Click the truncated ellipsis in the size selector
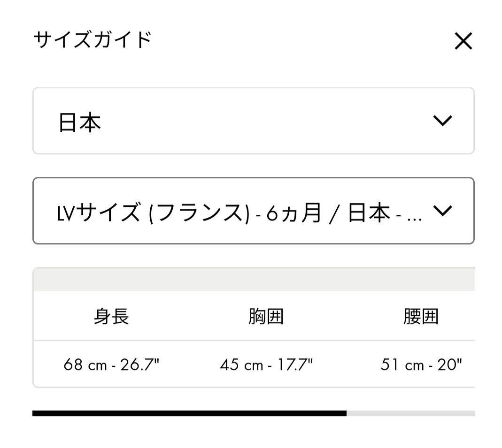The height and width of the screenshot is (448, 502). [414, 215]
